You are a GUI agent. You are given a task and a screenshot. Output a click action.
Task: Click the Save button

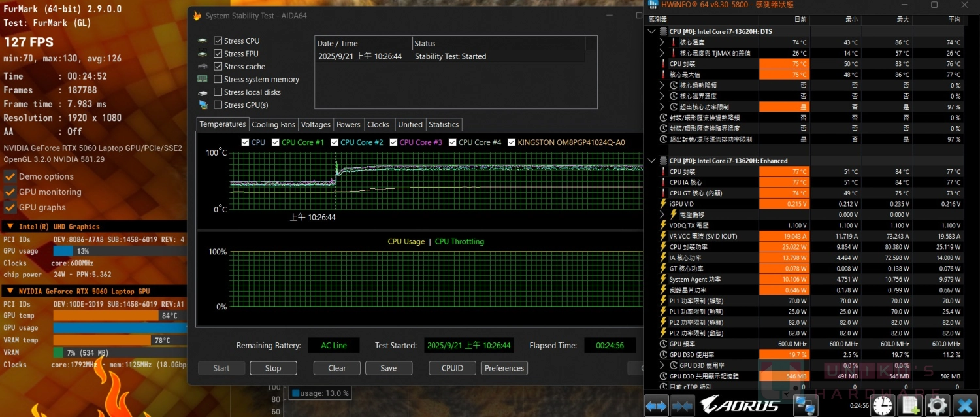389,368
